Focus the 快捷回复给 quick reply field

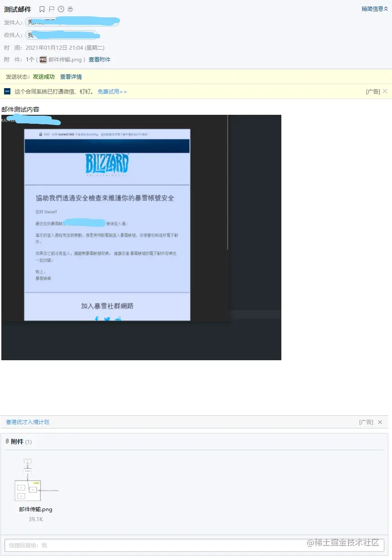click(x=194, y=546)
